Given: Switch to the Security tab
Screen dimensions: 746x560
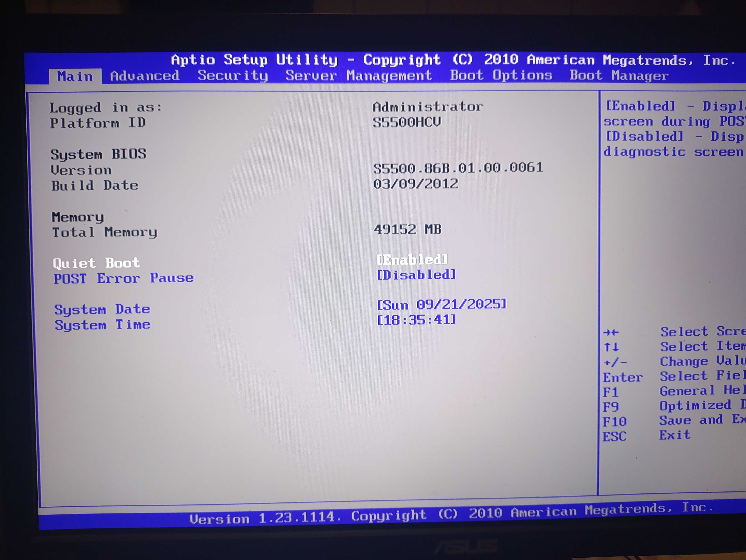Looking at the screenshot, I should click(x=233, y=75).
